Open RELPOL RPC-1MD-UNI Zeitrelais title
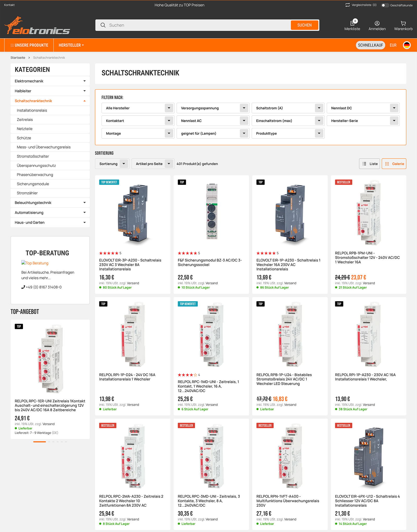417x532 pixels. (208, 386)
